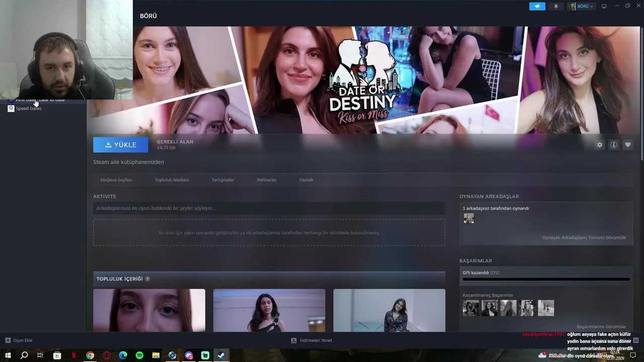Open third community content thumbnail
Screen dimensions: 644x362
(389, 310)
